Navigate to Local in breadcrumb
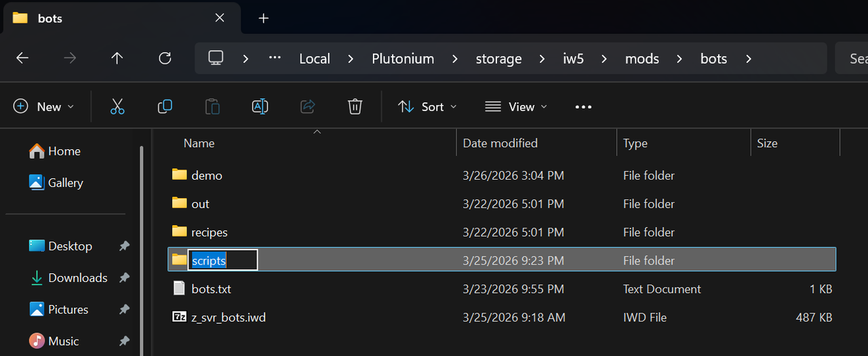 click(315, 59)
